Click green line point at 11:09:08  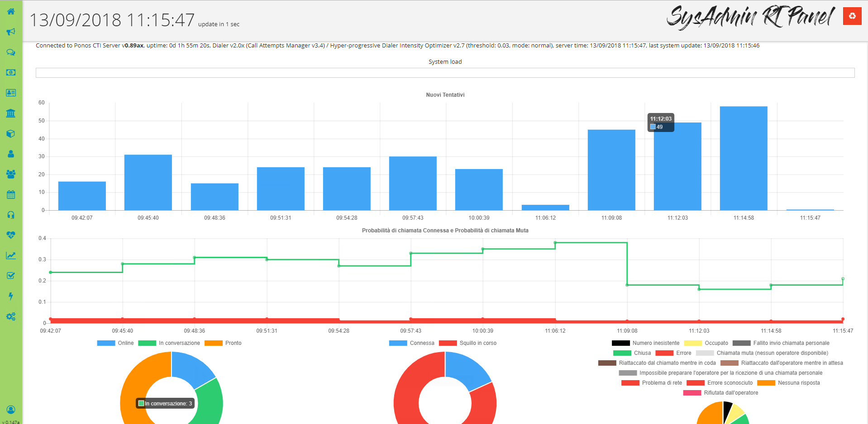[627, 285]
